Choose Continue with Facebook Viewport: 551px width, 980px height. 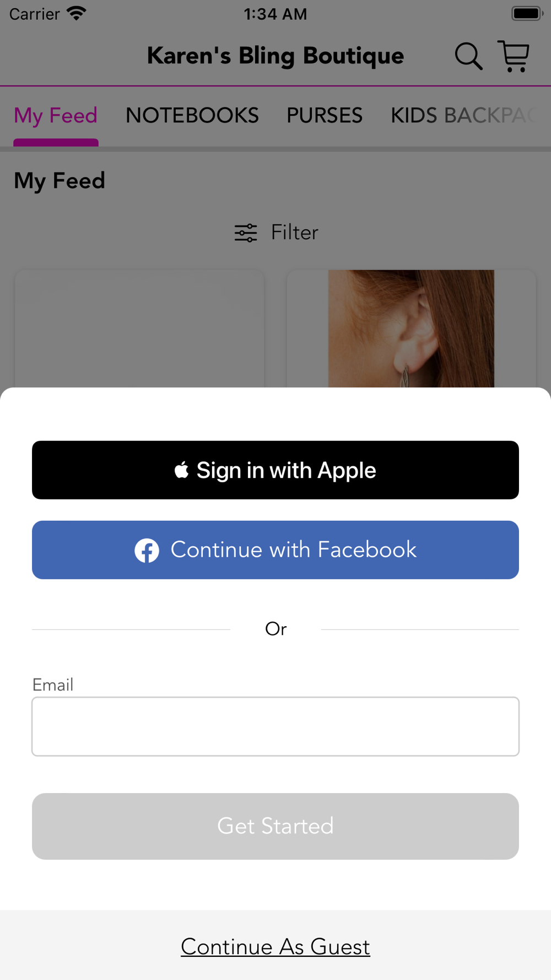coord(275,550)
